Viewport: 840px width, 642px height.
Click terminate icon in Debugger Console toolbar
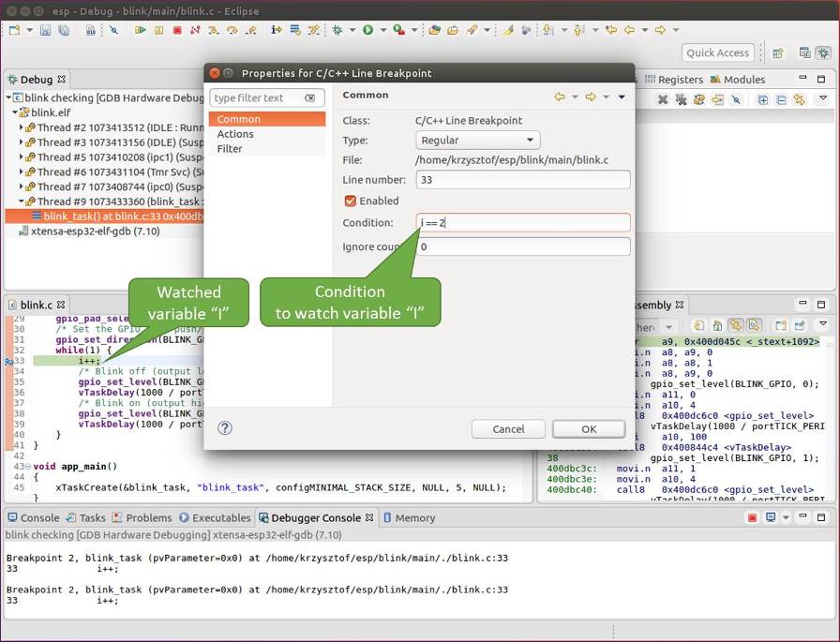click(x=752, y=517)
